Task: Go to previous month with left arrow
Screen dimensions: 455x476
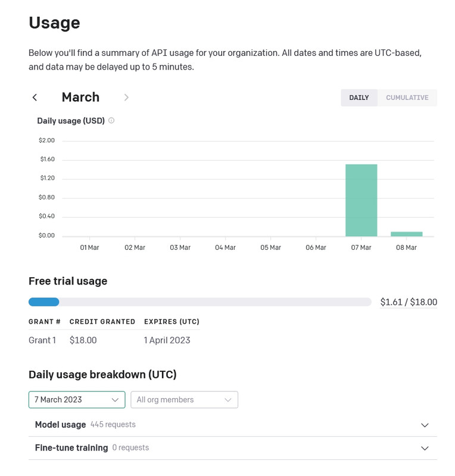Action: coord(35,98)
